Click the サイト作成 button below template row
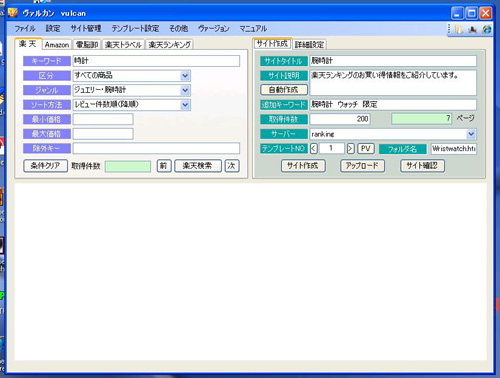The image size is (500, 378). 303,166
